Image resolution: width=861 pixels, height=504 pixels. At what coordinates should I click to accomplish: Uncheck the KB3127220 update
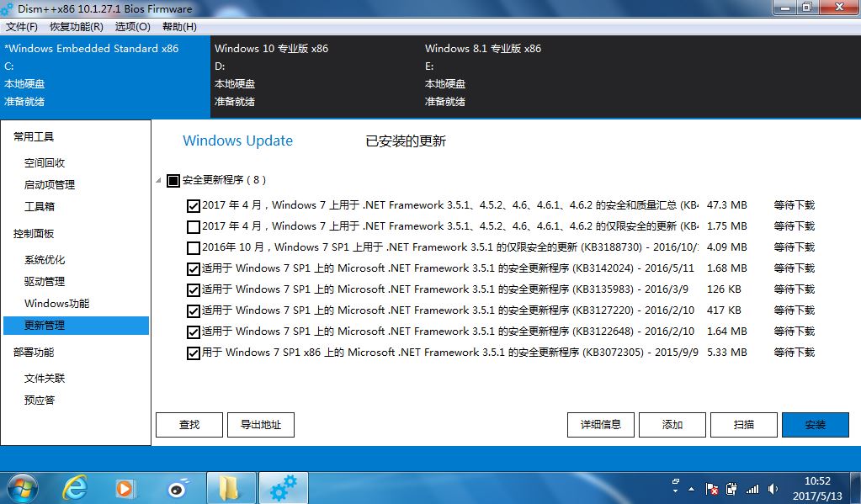[193, 310]
